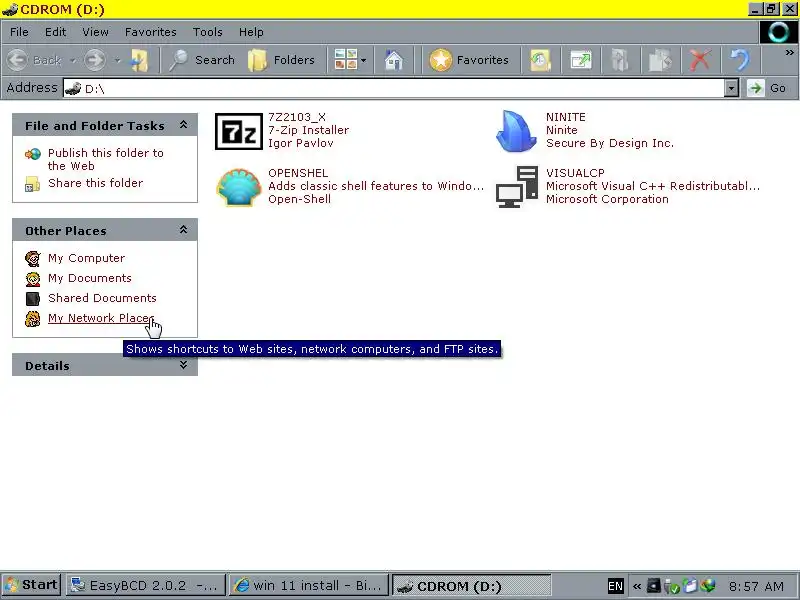Click the My Network Places character icon

click(33, 319)
